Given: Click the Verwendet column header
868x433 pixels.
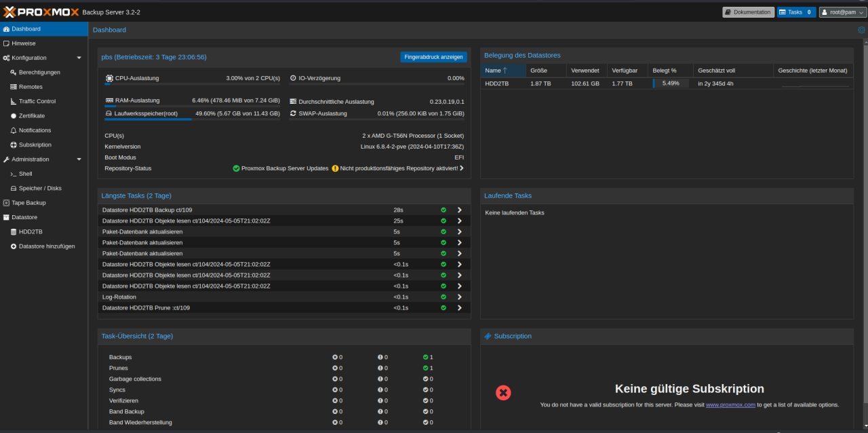Looking at the screenshot, I should 587,71.
